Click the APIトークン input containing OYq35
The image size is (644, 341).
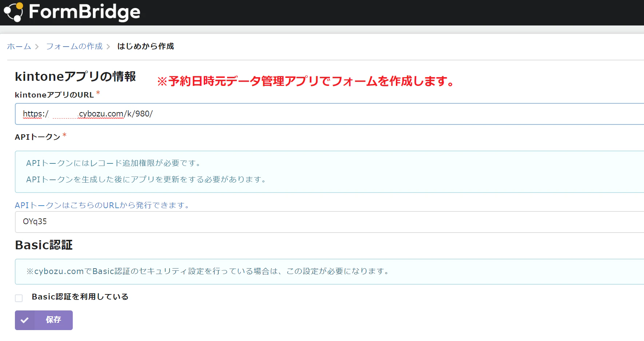click(329, 222)
